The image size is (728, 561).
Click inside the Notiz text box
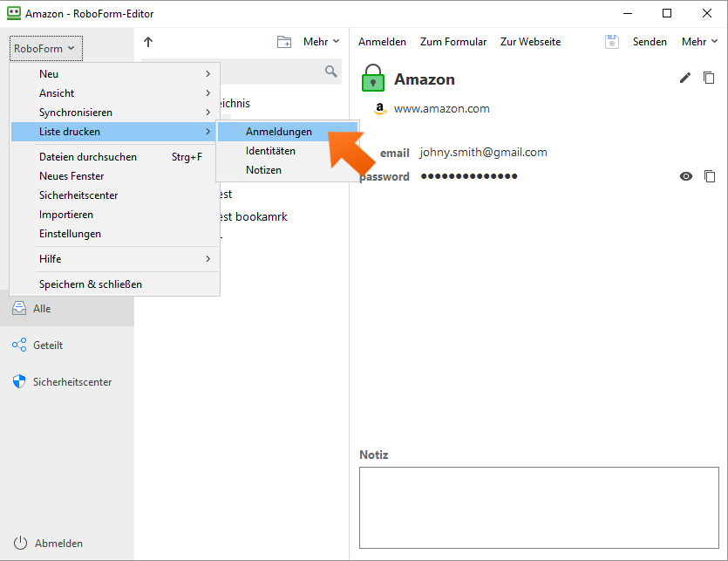539,508
